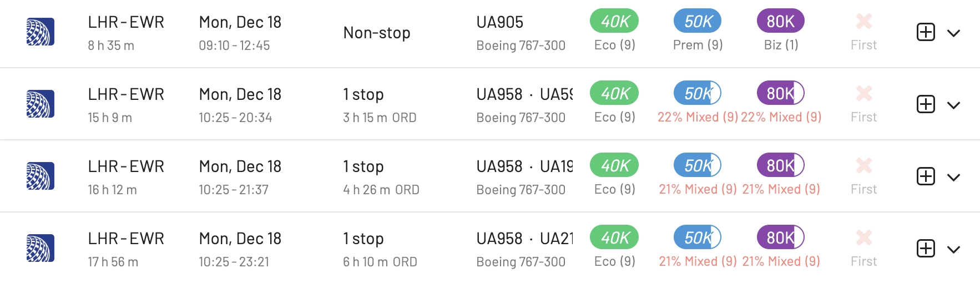
Task: Select 80K Mixed fare on the 16 h 12 m flight
Action: tap(781, 165)
